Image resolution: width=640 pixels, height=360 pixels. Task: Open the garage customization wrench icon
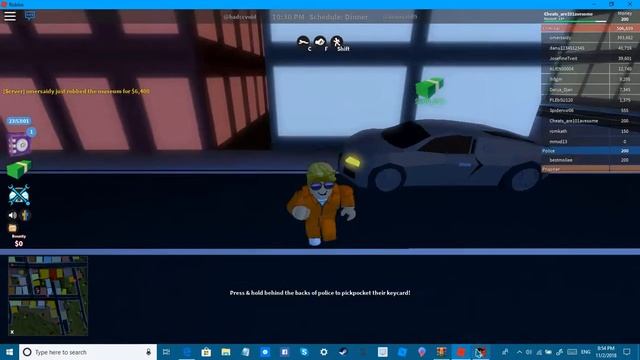tap(19, 194)
